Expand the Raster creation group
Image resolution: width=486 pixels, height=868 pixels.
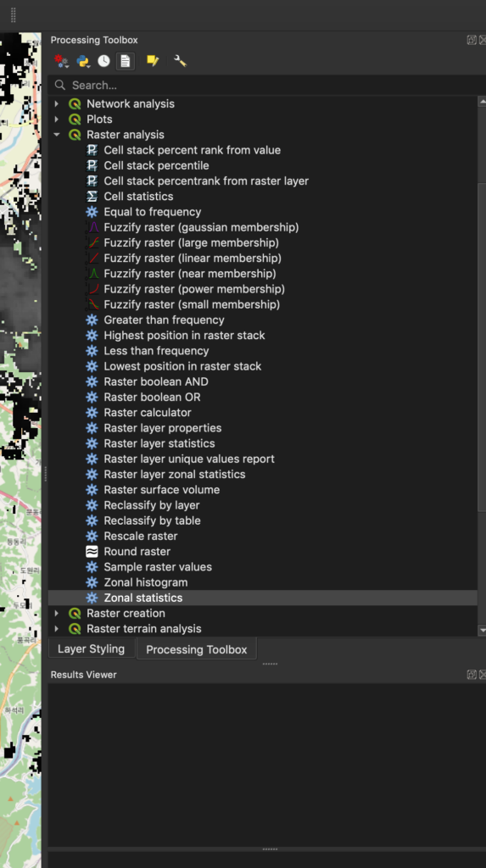click(x=57, y=614)
